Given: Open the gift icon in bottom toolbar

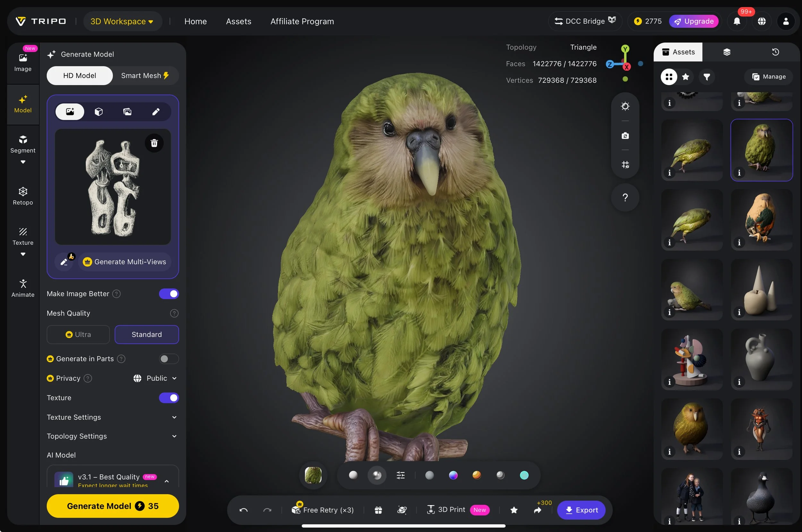Looking at the screenshot, I should click(x=378, y=510).
